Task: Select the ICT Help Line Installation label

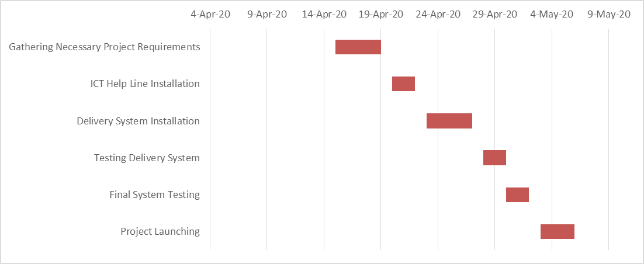Action: 145,84
